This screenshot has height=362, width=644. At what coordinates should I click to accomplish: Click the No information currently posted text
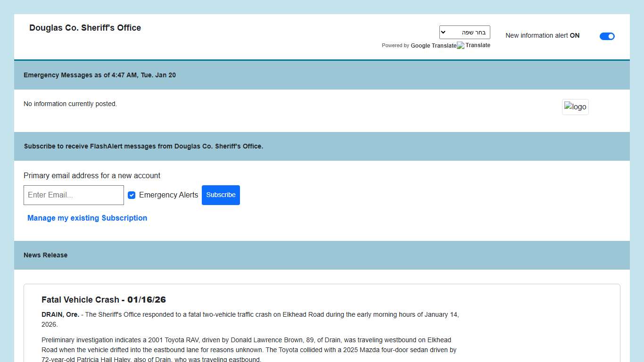[x=70, y=104]
